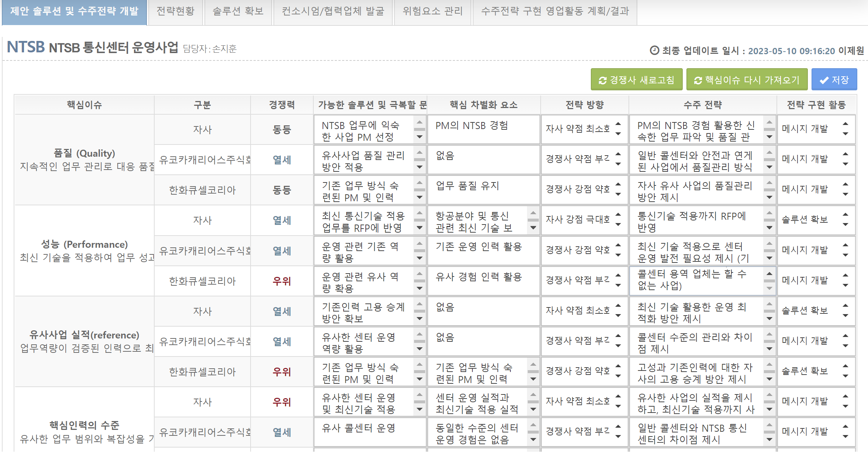The height and width of the screenshot is (452, 868).
Task: Click scroll-down arrow of '운영 관련 유사 역량' text box
Action: pyautogui.click(x=420, y=289)
